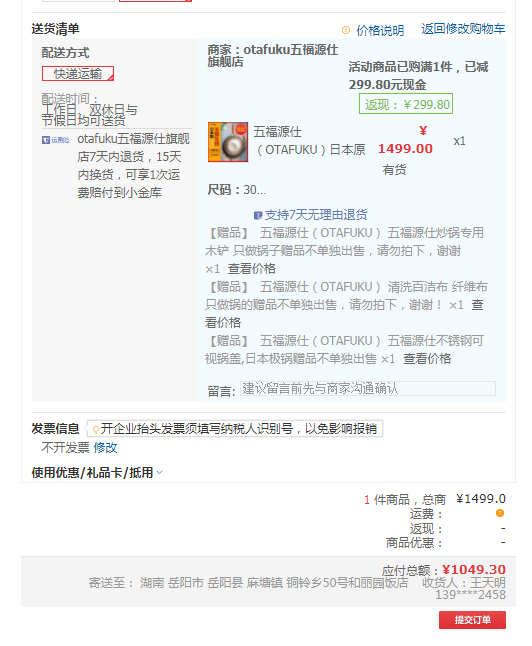Select 快递运输 delivery method option
532x646 pixels.
coord(78,73)
